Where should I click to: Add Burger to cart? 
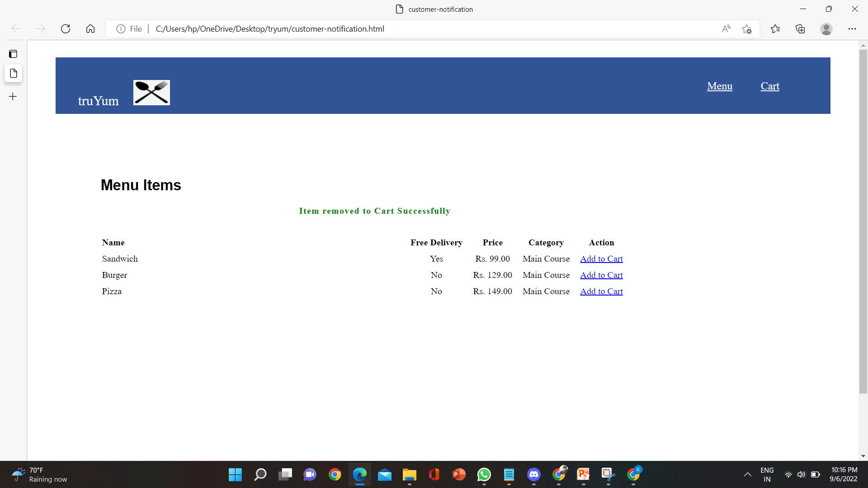(601, 275)
